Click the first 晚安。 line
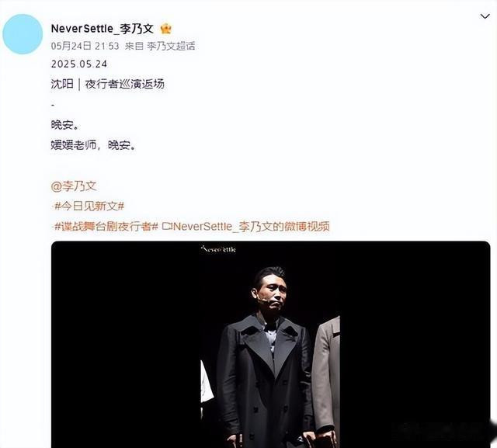 [64, 125]
